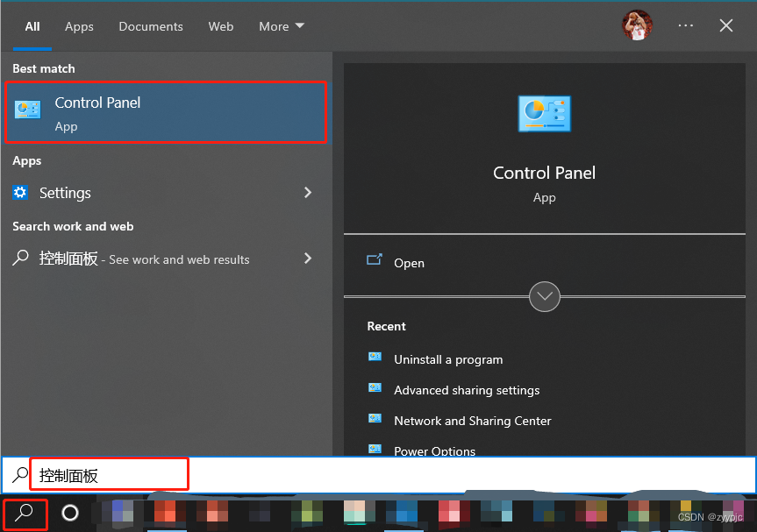Click the Settings gear icon

20,193
